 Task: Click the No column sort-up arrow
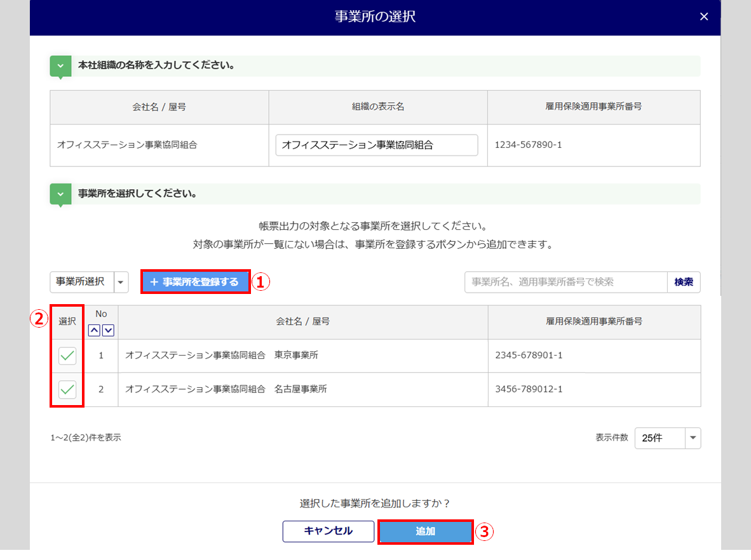94,330
